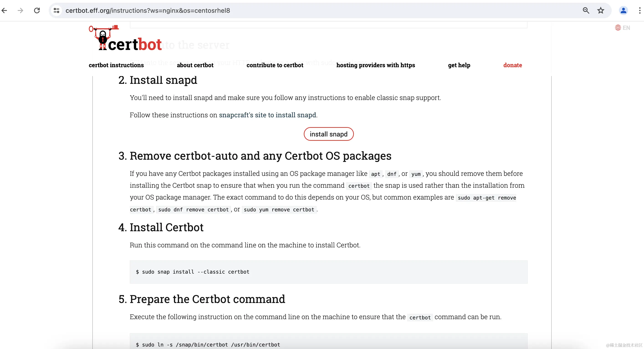The width and height of the screenshot is (644, 349).
Task: Open the EN language selector globe
Action: click(x=623, y=28)
